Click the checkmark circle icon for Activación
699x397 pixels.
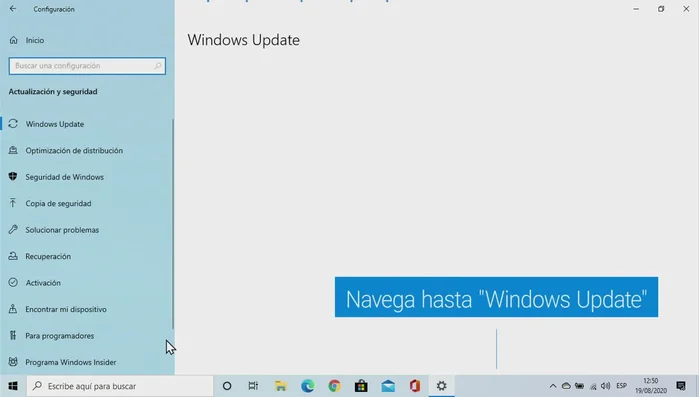pyautogui.click(x=13, y=282)
